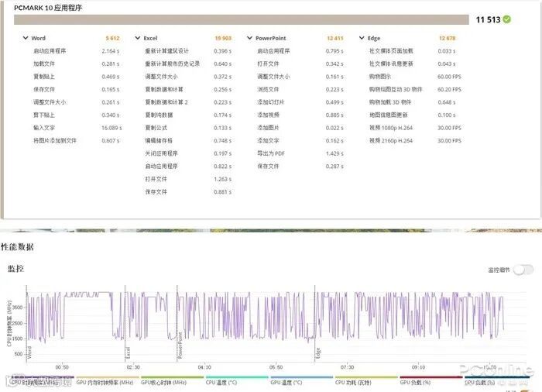Select Edge 视频 2160p H.264 row
This screenshot has width=542, height=392.
[415, 140]
